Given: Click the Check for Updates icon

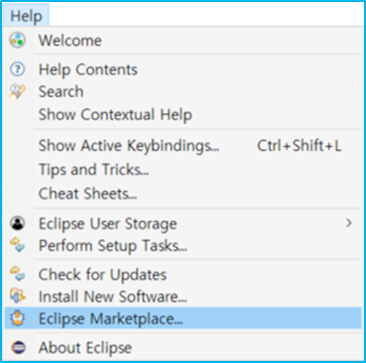Looking at the screenshot, I should point(17,274).
